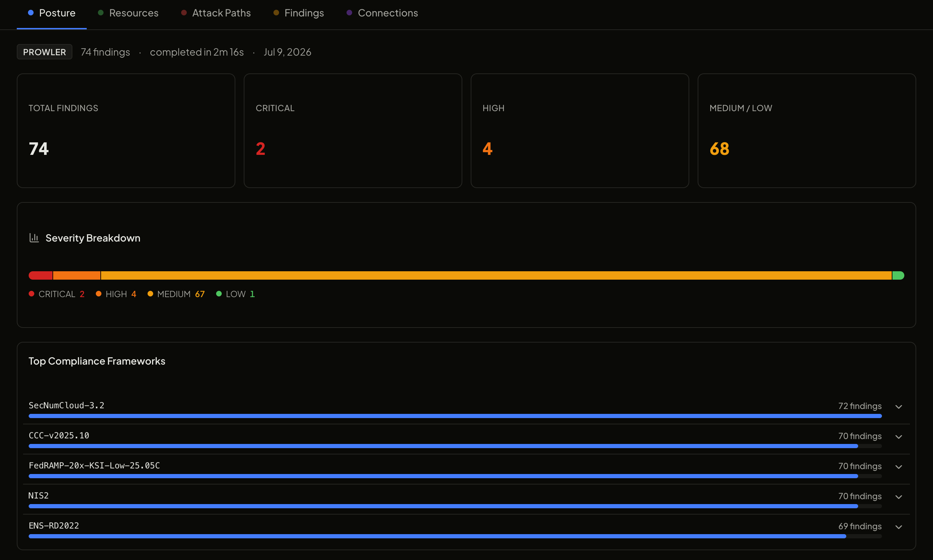Viewport: 933px width, 560px height.
Task: Switch to the Resources tab
Action: tap(128, 13)
